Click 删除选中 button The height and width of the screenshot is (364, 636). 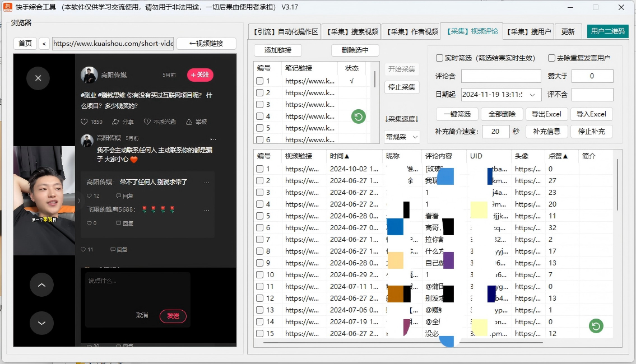point(355,50)
